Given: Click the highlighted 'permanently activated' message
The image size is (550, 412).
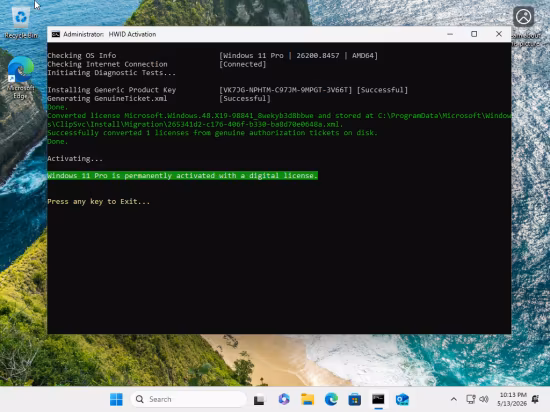Looking at the screenshot, I should (182, 175).
